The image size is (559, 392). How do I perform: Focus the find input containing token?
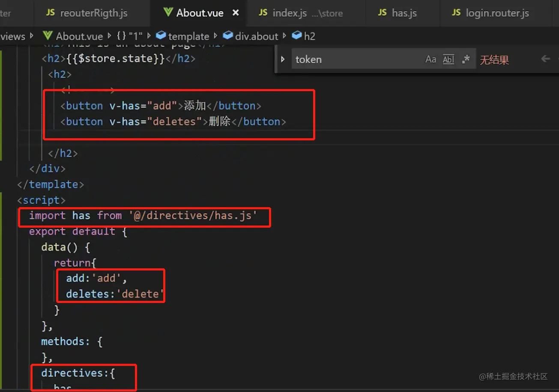(358, 59)
